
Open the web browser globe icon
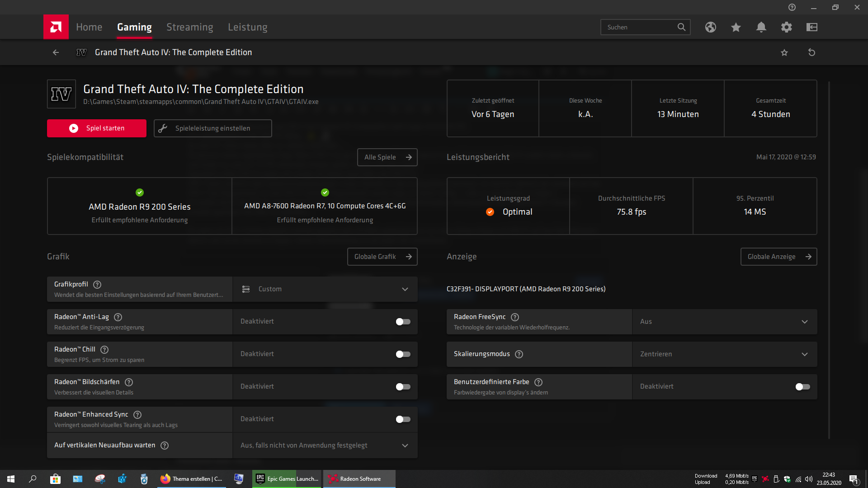coord(711,27)
